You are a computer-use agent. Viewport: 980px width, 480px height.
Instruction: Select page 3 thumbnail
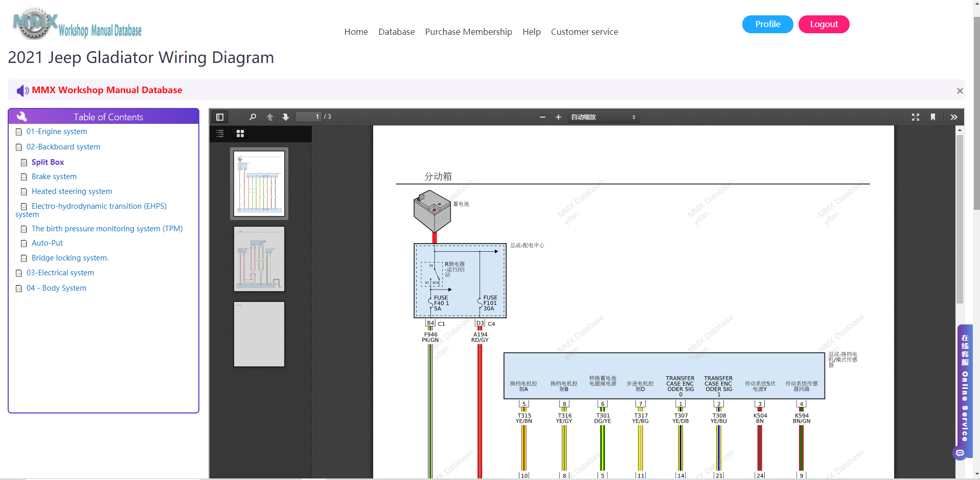click(259, 334)
